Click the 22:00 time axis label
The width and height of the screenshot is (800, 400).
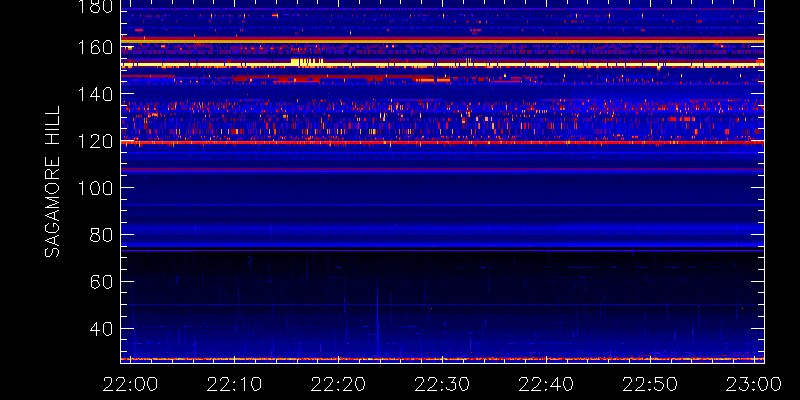click(x=130, y=384)
